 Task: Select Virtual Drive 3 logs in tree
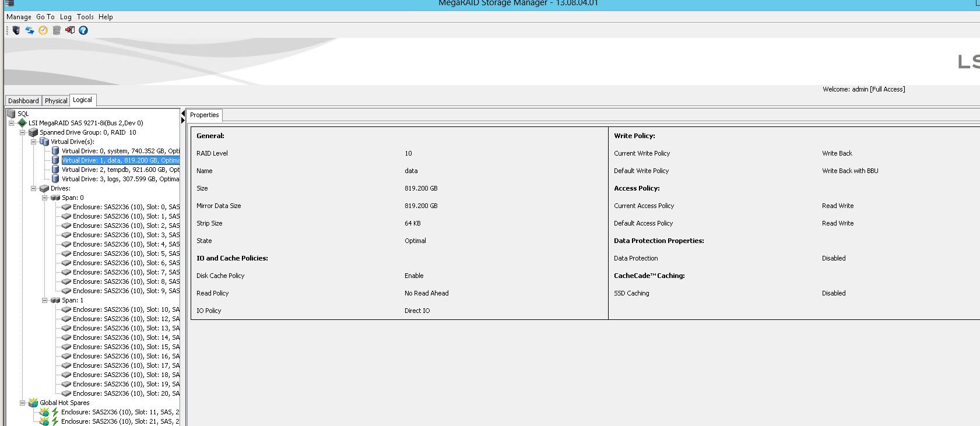point(120,179)
